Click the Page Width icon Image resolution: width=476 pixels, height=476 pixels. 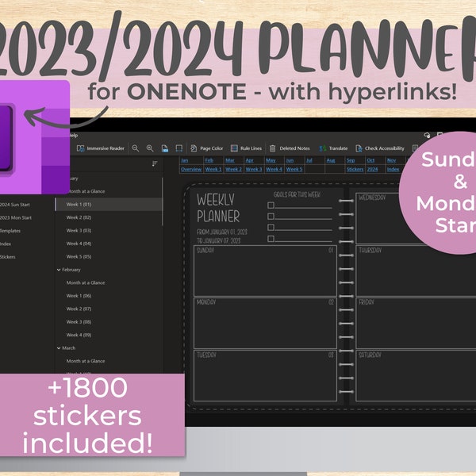pos(179,148)
